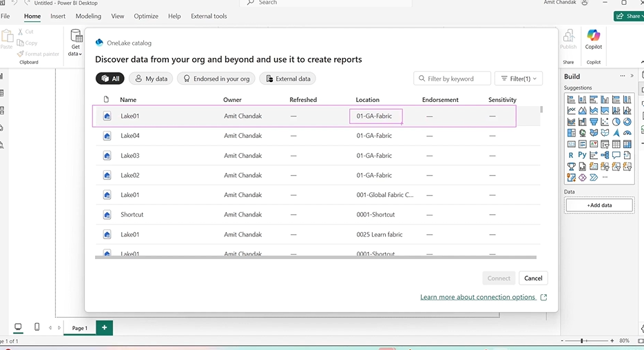The height and width of the screenshot is (350, 644).
Task: Select the Decomposition tree visual
Action: coord(605,155)
